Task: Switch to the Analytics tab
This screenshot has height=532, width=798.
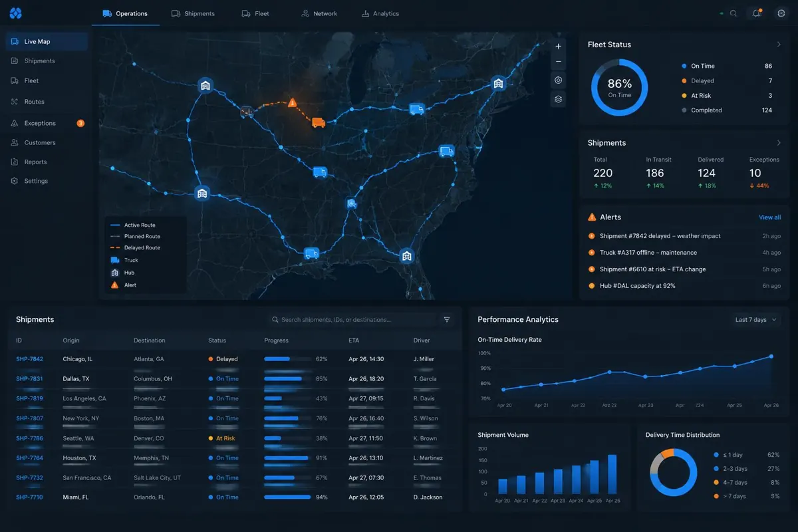Action: click(380, 13)
